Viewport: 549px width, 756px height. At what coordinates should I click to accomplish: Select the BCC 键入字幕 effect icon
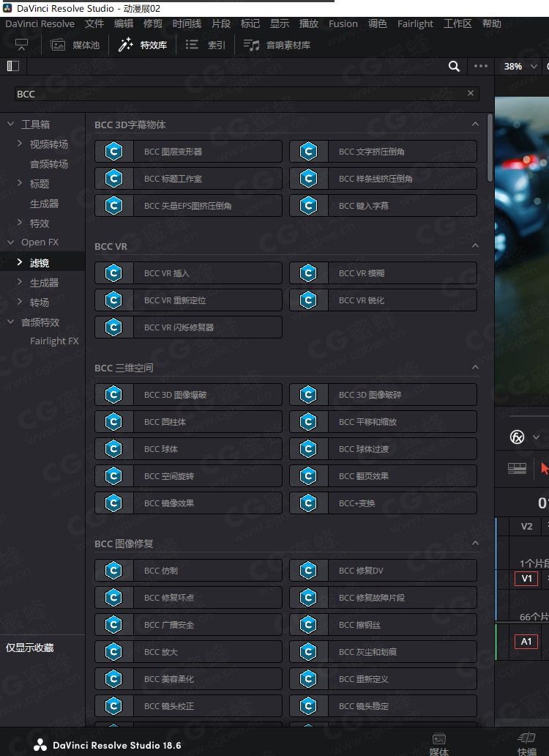point(308,205)
